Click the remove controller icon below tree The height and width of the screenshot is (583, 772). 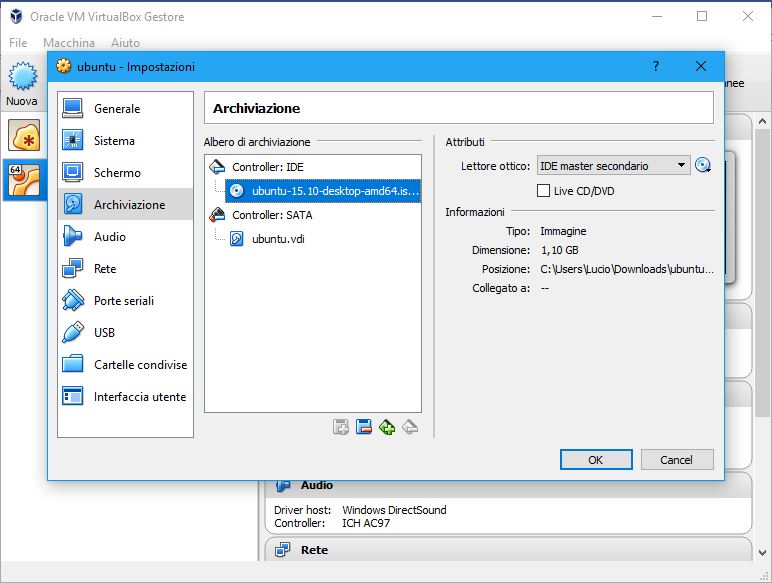click(x=363, y=427)
